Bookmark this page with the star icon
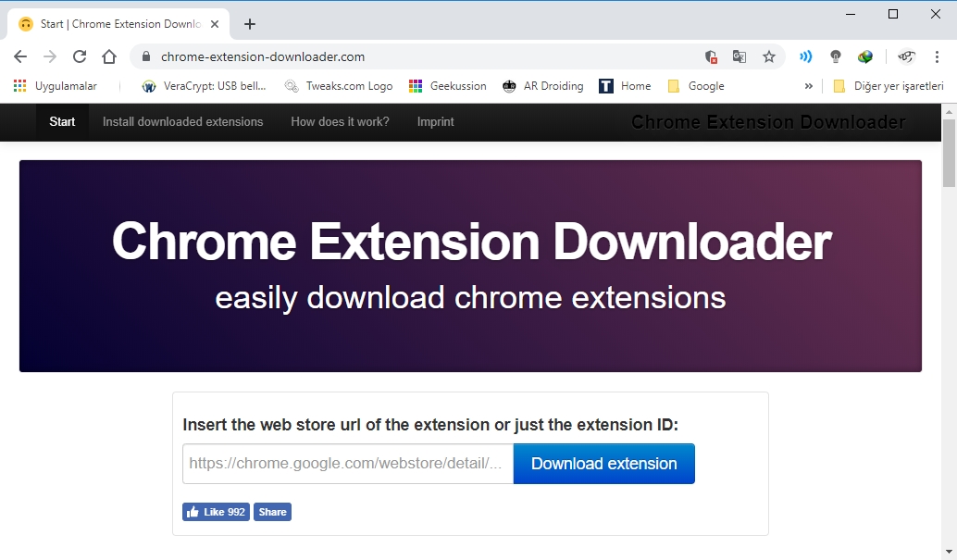Viewport: 957px width, 560px height. 769,56
